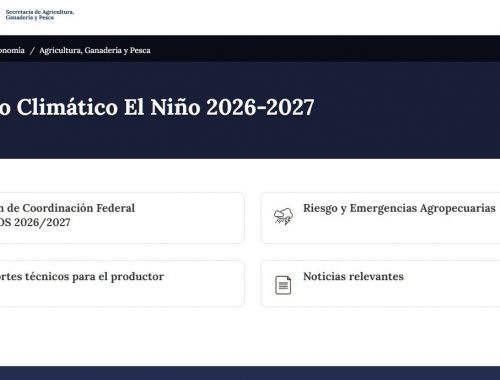Viewport: 500px width, 380px height.
Task: Open the Noticias relevantes card
Action: 380,284
